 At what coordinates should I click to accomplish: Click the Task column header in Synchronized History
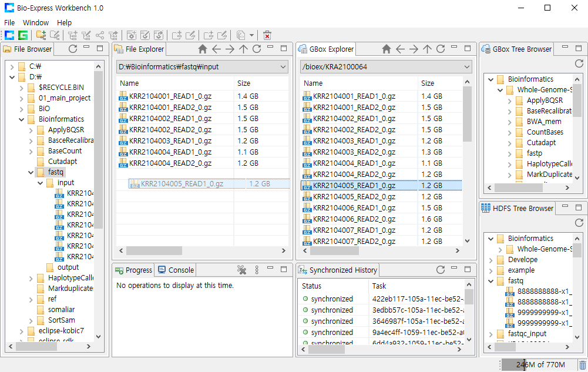(x=416, y=286)
